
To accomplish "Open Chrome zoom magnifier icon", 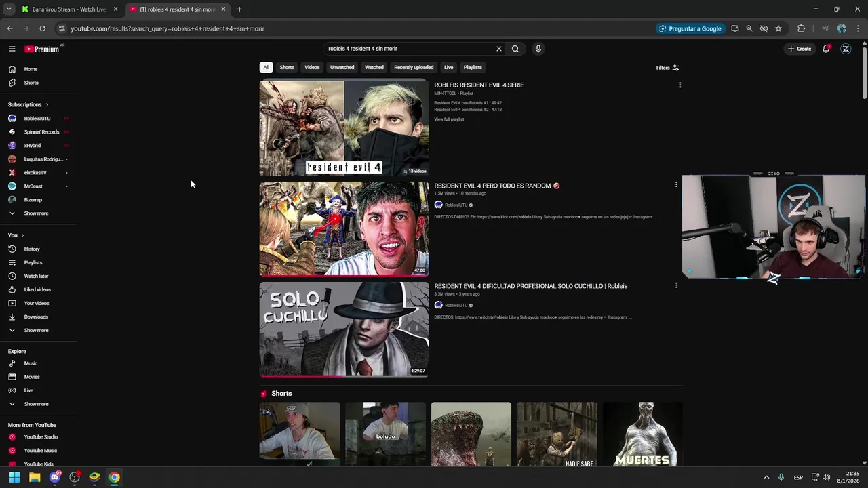I will (x=749, y=28).
